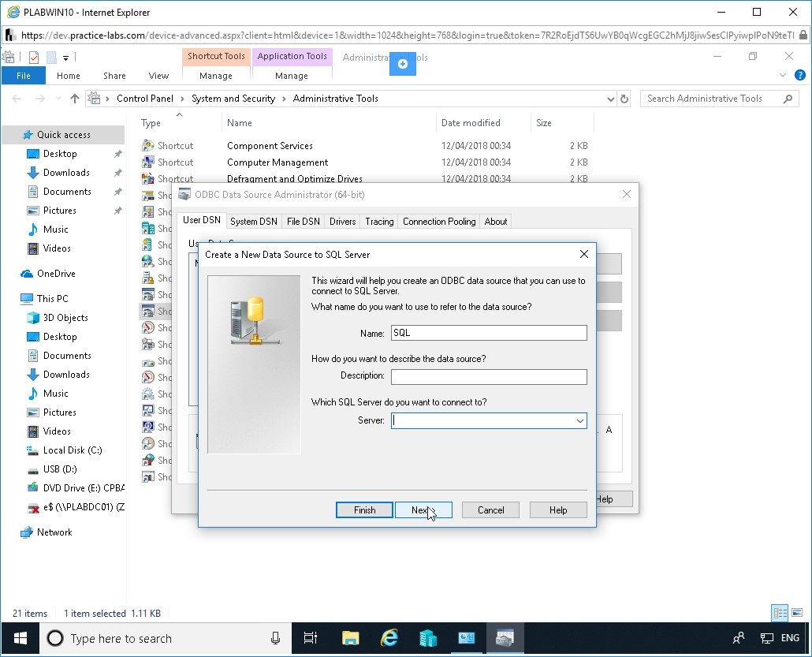Switch to the System DSN tab
The image size is (812, 657).
point(254,222)
